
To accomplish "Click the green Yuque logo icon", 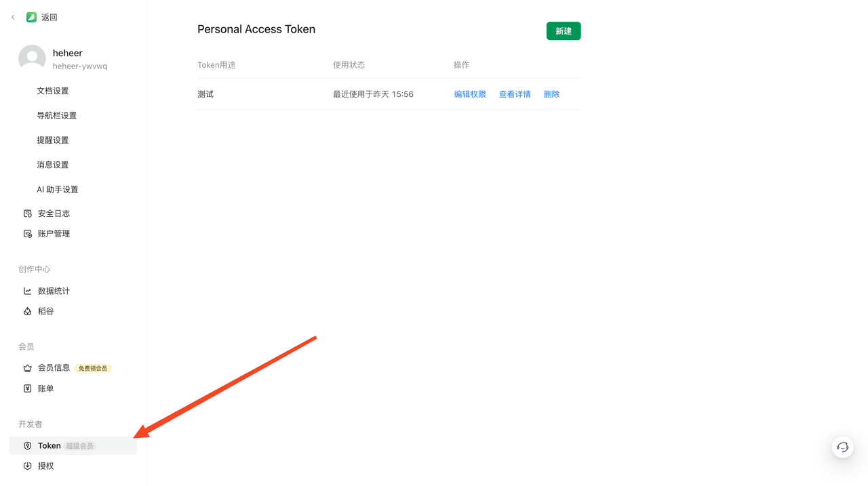I will (x=31, y=18).
